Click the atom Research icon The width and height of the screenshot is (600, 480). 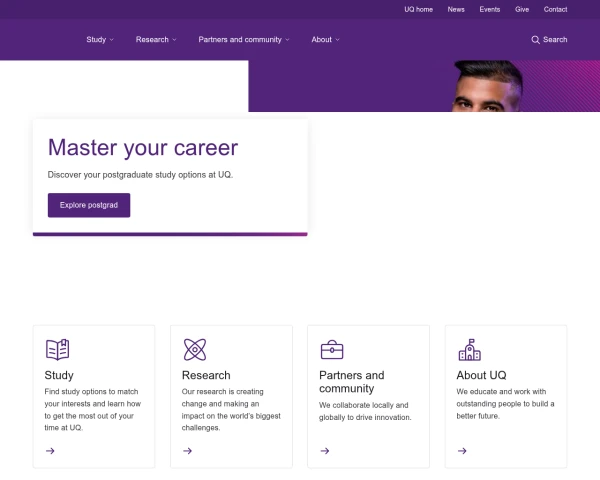(195, 349)
